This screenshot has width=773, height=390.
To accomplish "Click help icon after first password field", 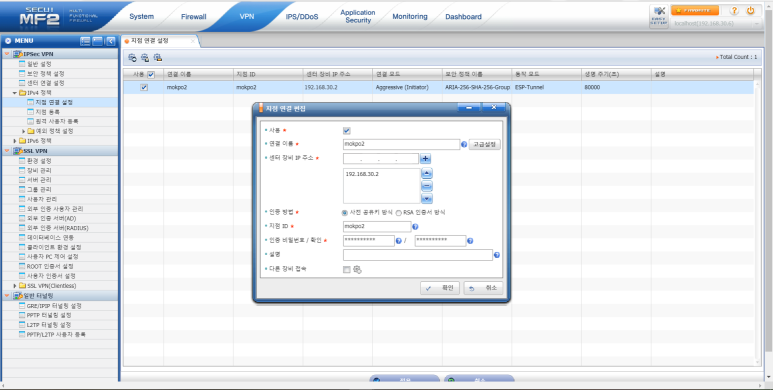I will (398, 241).
